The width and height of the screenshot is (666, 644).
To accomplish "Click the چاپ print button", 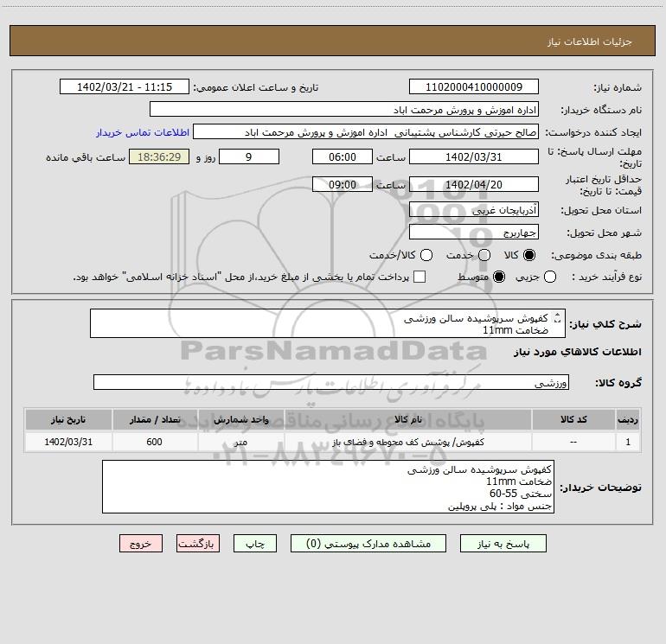I will [255, 544].
